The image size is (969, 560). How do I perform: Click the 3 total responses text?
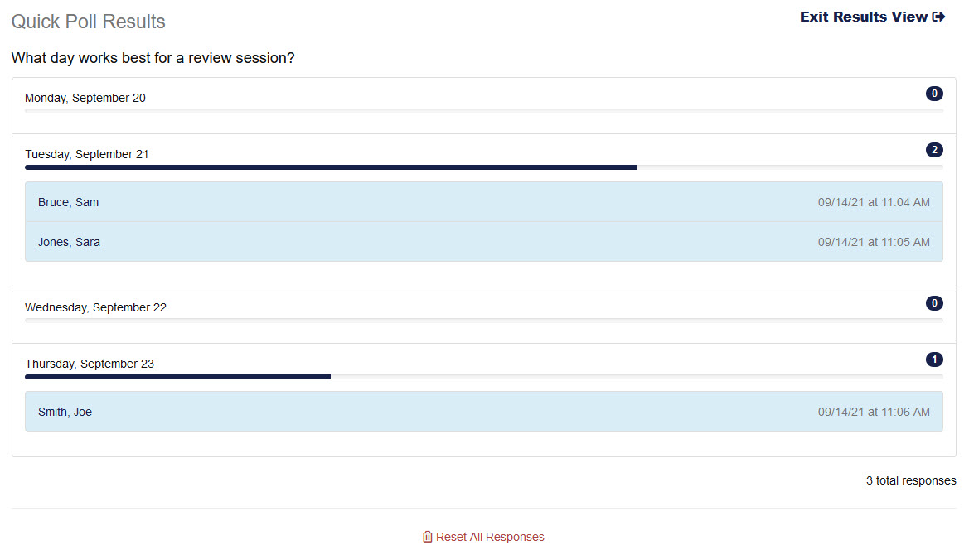[x=911, y=480]
